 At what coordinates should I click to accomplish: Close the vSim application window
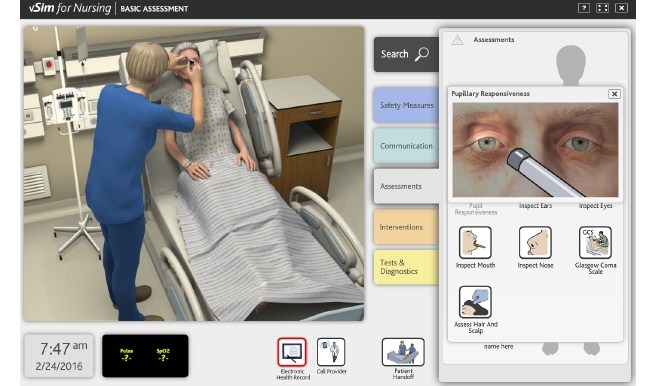coord(621,8)
